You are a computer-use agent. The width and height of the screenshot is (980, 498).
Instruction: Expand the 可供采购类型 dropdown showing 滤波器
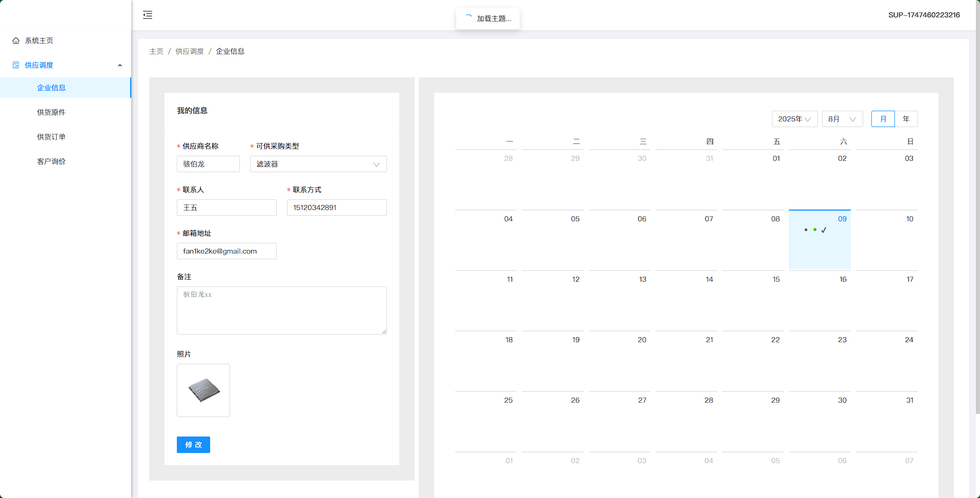point(318,164)
